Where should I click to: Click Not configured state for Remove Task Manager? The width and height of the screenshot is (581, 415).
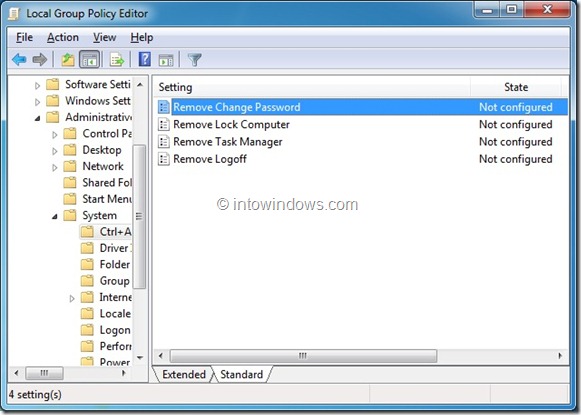(515, 142)
